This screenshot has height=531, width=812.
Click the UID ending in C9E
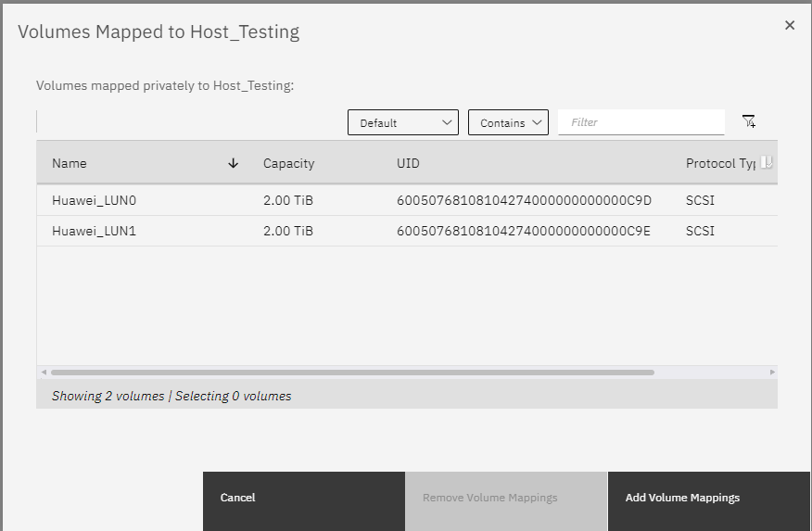tap(524, 231)
